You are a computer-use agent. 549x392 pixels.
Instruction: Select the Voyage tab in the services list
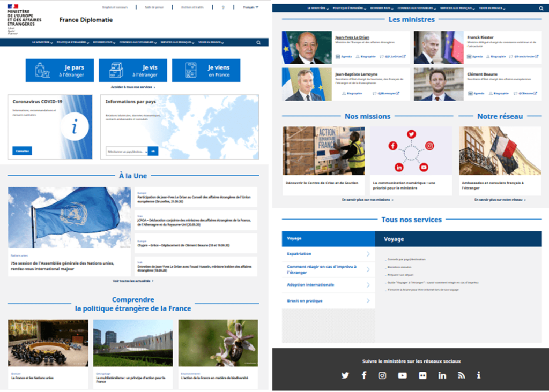[328, 238]
